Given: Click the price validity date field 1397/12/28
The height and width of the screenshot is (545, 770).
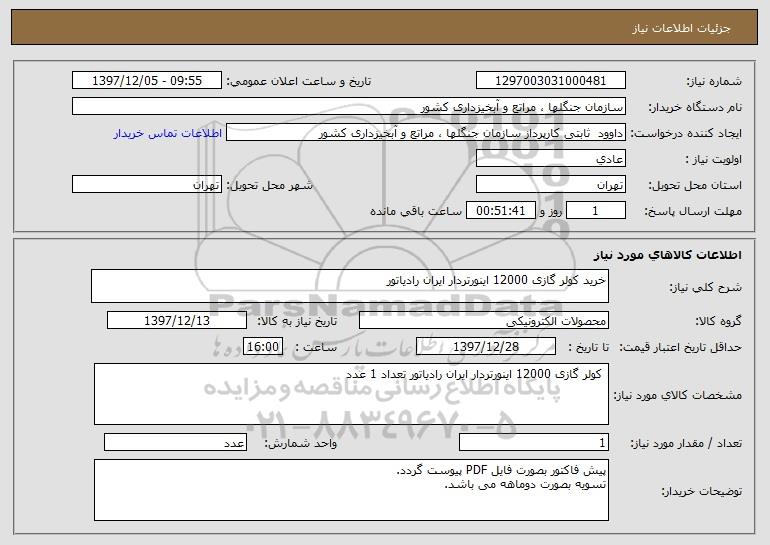Looking at the screenshot, I should (x=486, y=347).
